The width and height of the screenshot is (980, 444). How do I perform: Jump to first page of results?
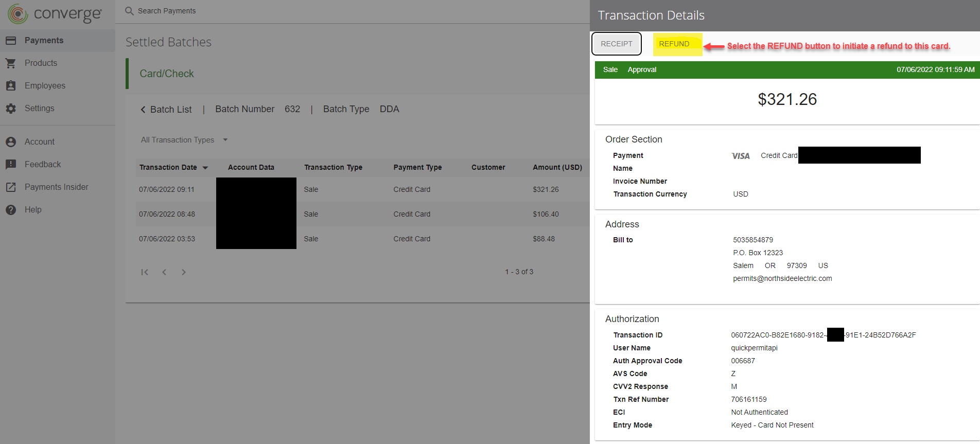[x=145, y=272]
